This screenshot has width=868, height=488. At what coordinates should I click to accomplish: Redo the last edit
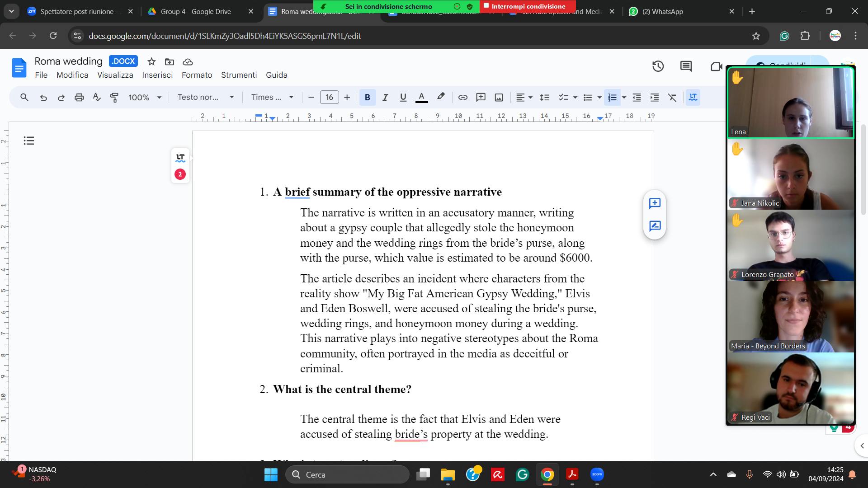61,97
